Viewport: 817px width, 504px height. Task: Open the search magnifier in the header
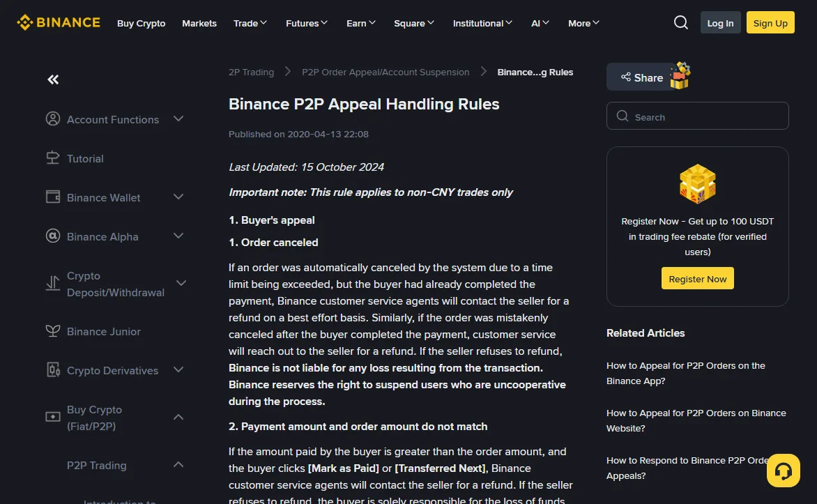[680, 22]
